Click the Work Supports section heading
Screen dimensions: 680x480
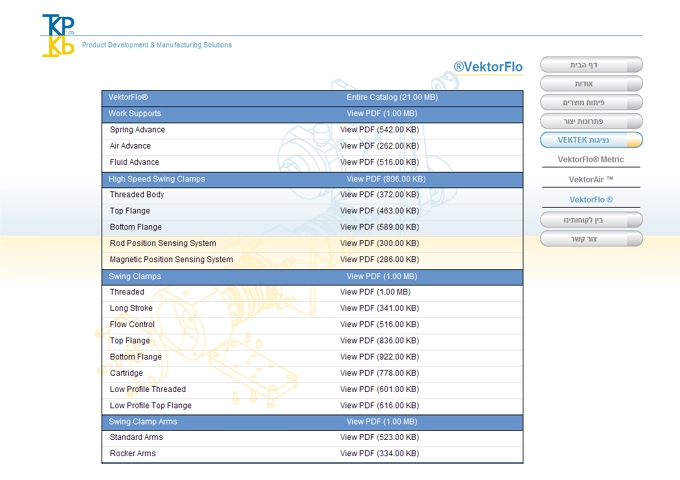point(134,114)
